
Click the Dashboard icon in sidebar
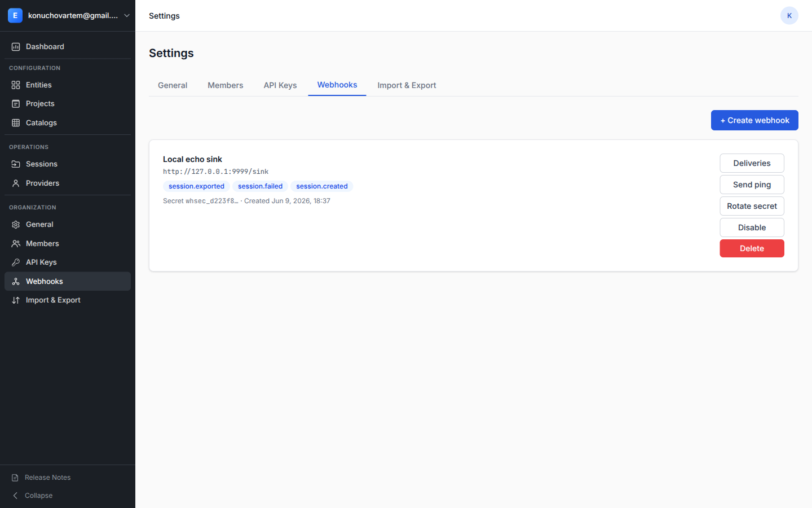coord(16,47)
